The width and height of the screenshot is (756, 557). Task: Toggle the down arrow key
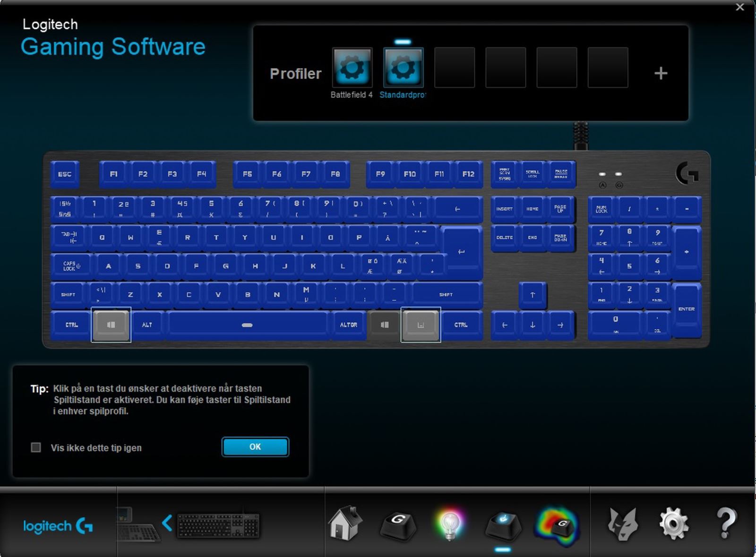[x=533, y=325]
